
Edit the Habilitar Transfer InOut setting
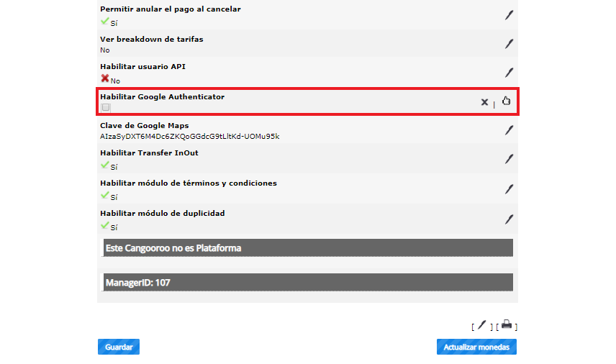click(509, 159)
